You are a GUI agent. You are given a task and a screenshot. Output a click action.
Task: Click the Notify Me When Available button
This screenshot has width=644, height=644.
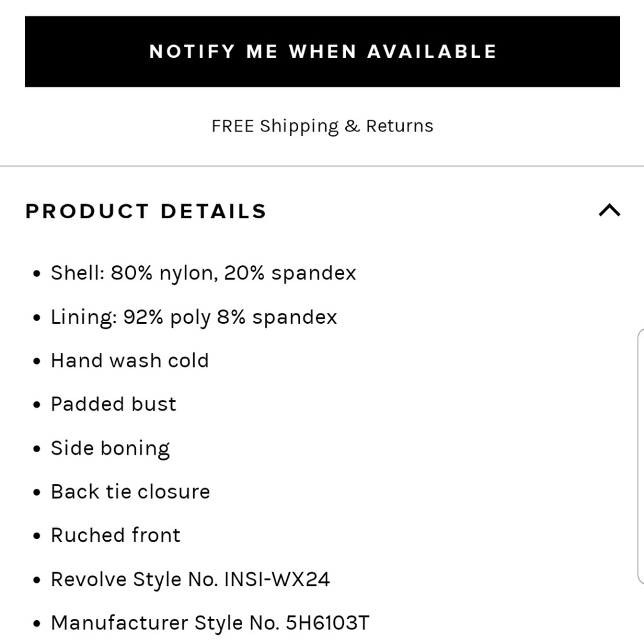pyautogui.click(x=323, y=52)
